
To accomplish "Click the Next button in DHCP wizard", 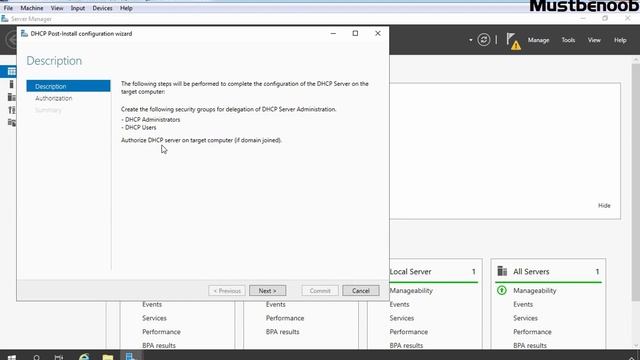I will point(267,291).
